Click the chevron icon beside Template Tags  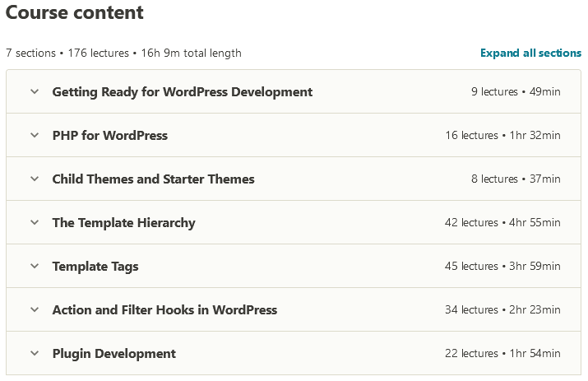(x=35, y=267)
